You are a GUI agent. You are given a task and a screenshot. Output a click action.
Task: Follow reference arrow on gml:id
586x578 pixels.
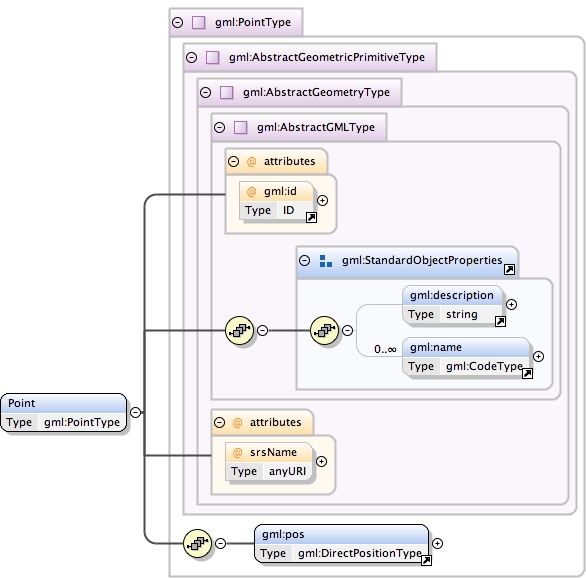(311, 217)
